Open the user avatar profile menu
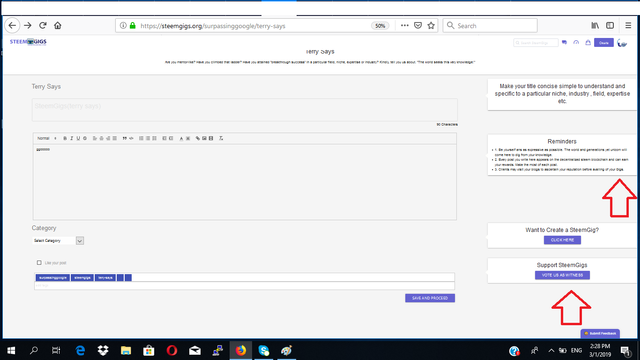640x360 pixels. point(622,43)
